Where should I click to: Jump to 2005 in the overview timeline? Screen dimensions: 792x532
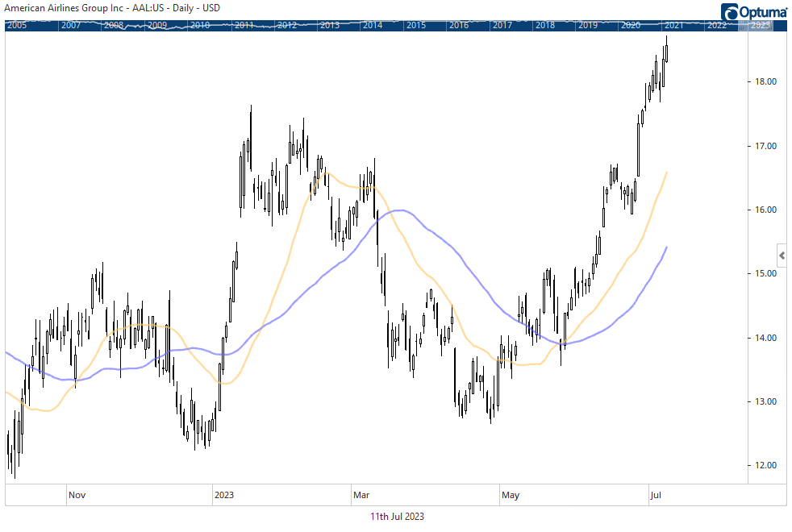tap(17, 25)
